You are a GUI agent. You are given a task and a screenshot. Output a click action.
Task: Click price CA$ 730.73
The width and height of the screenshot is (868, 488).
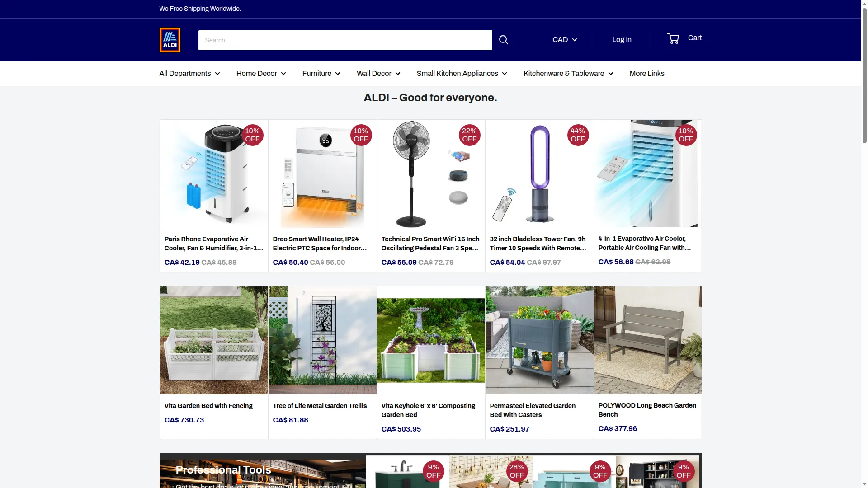click(184, 420)
